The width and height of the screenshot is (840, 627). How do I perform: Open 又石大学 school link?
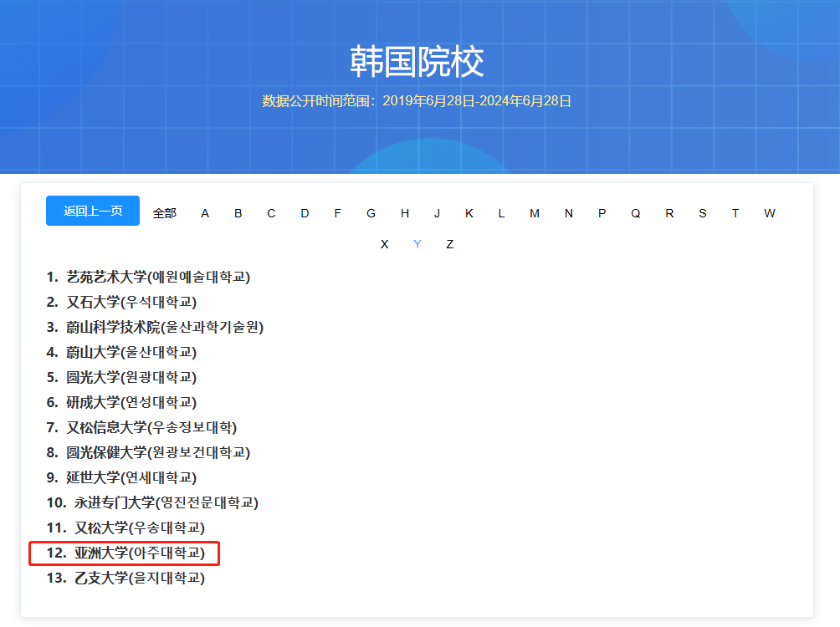coord(131,302)
